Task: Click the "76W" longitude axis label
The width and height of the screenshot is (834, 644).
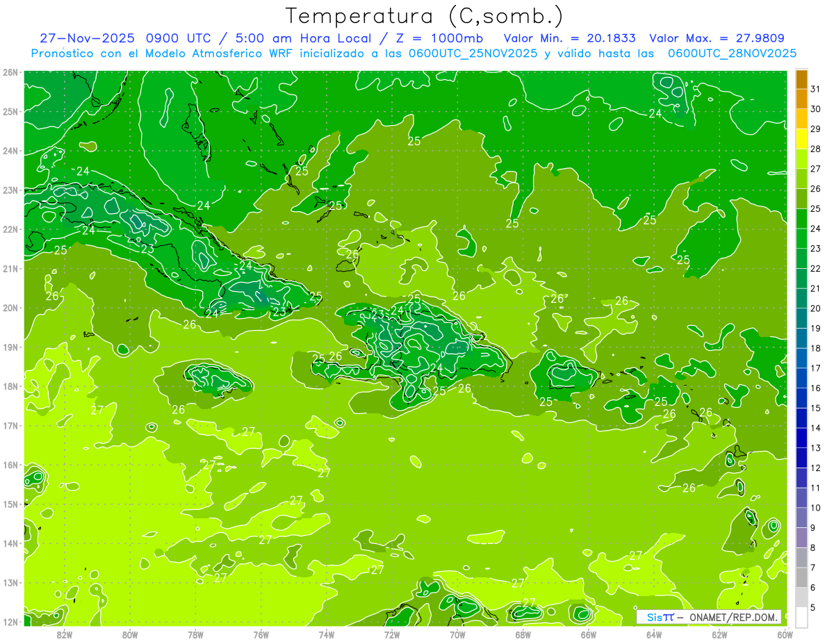Action: click(261, 634)
